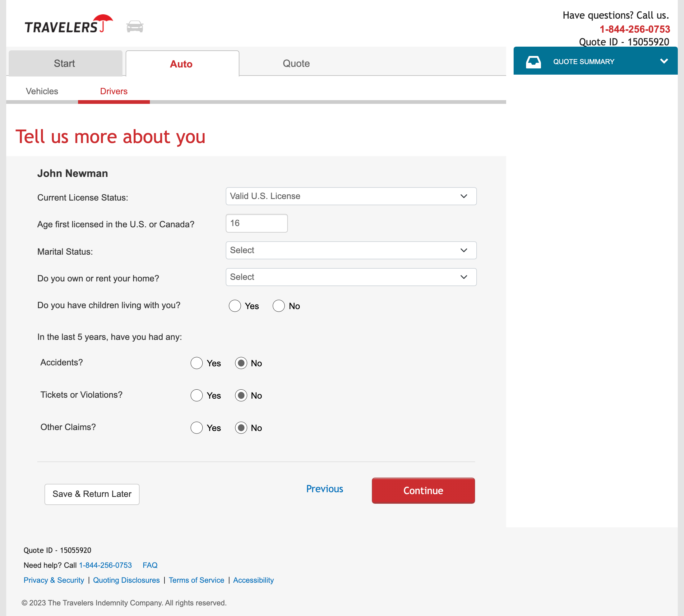The image size is (684, 616).
Task: Open the Current License Status dropdown
Action: [351, 196]
